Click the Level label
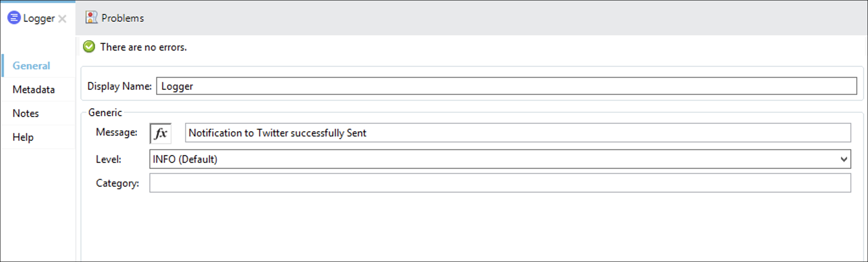The width and height of the screenshot is (868, 262). click(x=108, y=159)
